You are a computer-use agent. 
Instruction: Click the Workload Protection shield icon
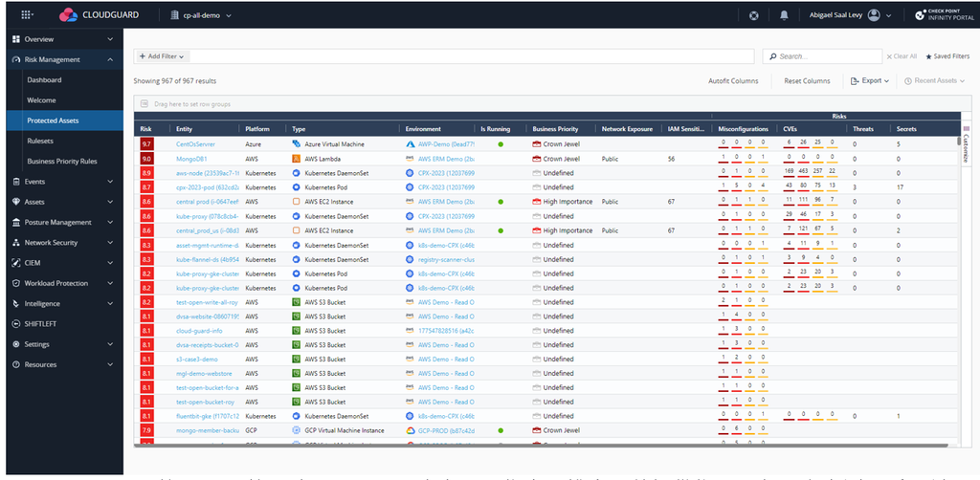pos(15,283)
